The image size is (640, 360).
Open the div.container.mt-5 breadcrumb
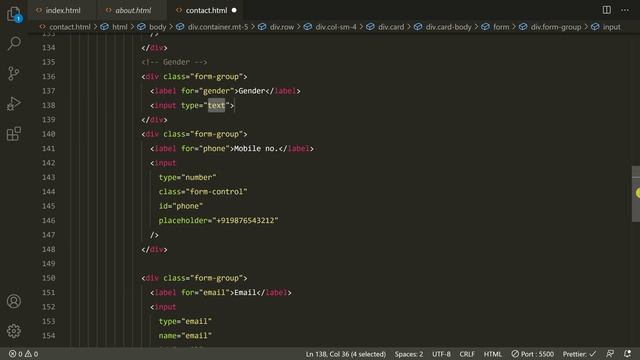click(x=218, y=27)
